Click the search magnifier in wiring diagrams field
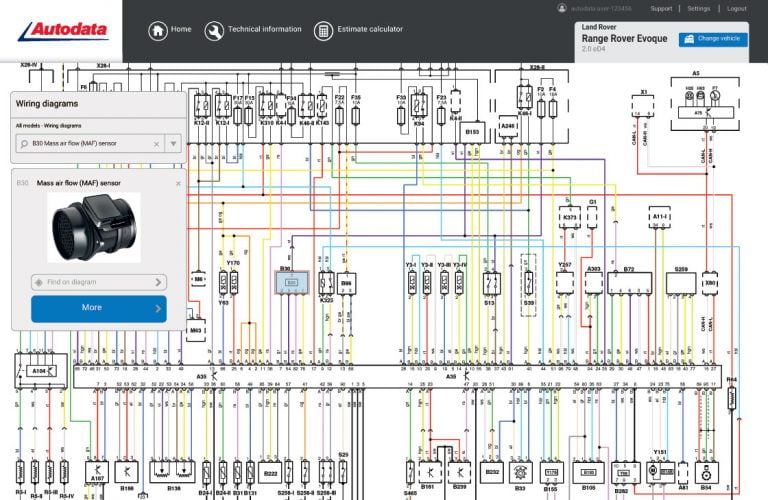This screenshot has height=500, width=768. point(24,144)
